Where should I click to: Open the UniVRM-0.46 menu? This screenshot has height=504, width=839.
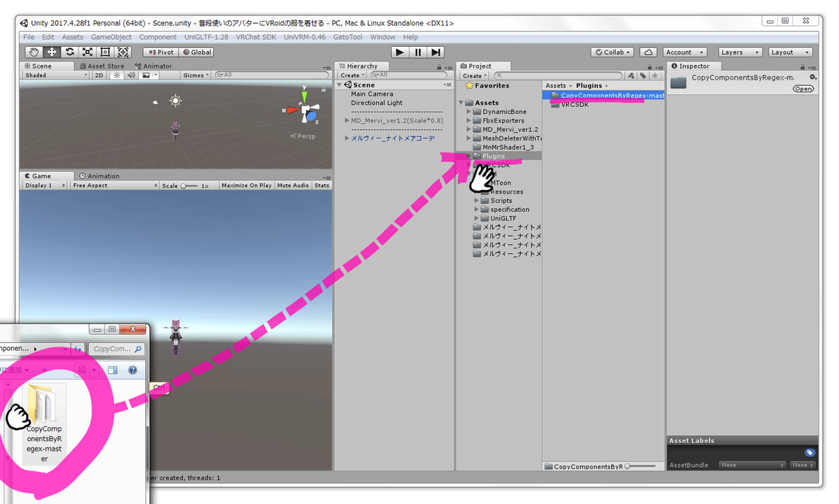click(x=305, y=37)
